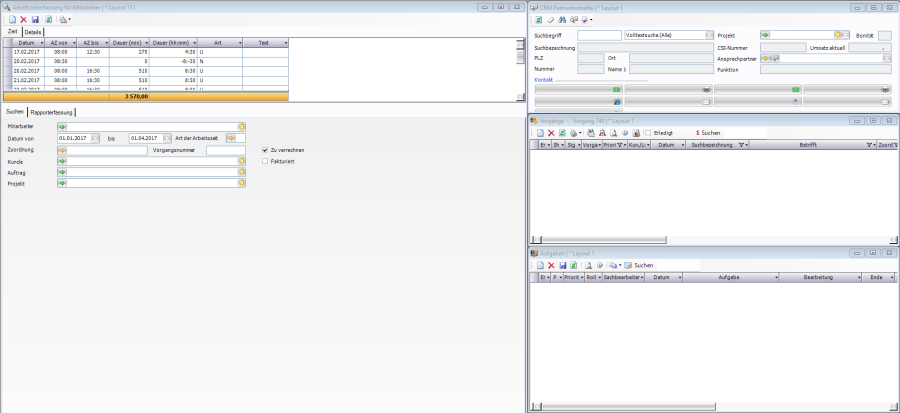Screen dimensions: 900x413
Task: Open the Datum column filter dropdown in time grid
Action: pos(41,43)
